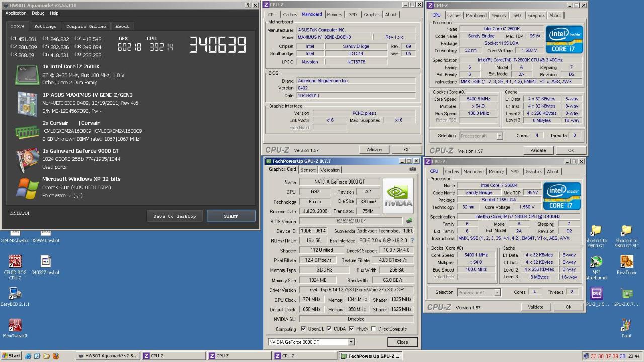Click the Bus Interface question mark icon
This screenshot has height=362, width=644.
pyautogui.click(x=412, y=241)
